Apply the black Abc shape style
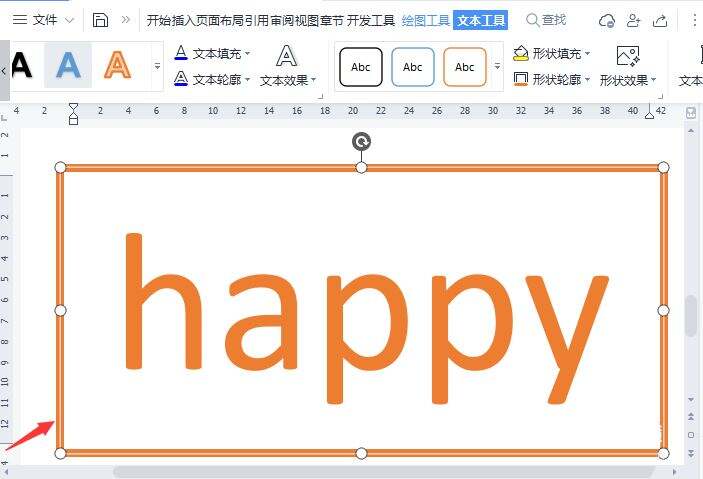Viewport: 703px width, 479px height. click(361, 67)
